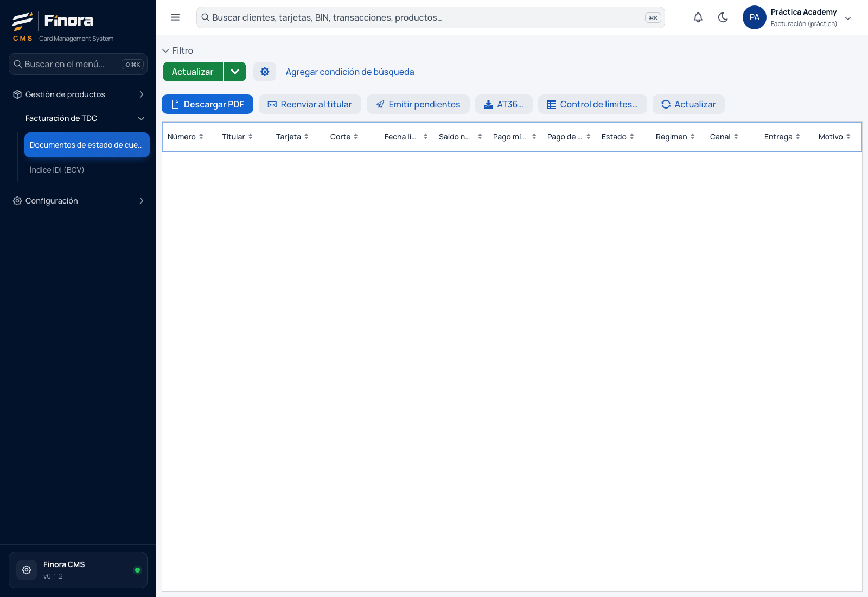Open the Práctica Academy profile dropdown chevron
Image resolution: width=868 pixels, height=597 pixels.
coord(848,18)
